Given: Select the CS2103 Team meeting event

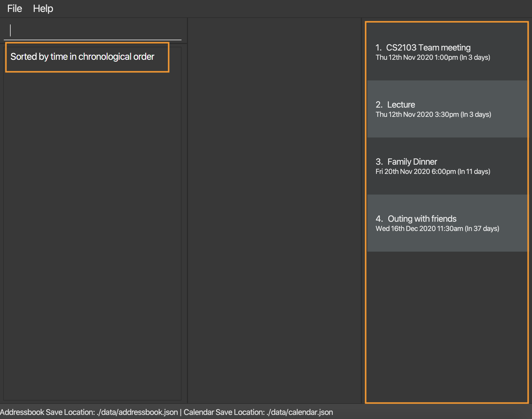Looking at the screenshot, I should click(448, 52).
